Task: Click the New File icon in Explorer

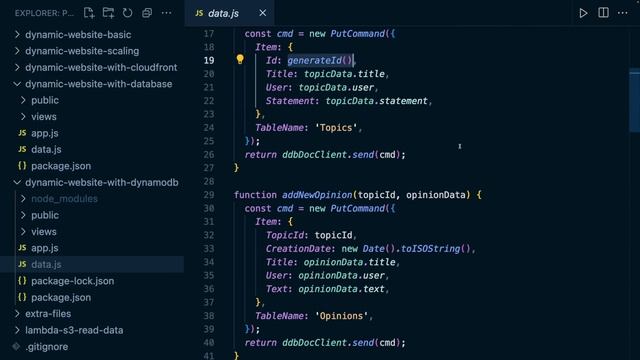Action: click(x=89, y=13)
